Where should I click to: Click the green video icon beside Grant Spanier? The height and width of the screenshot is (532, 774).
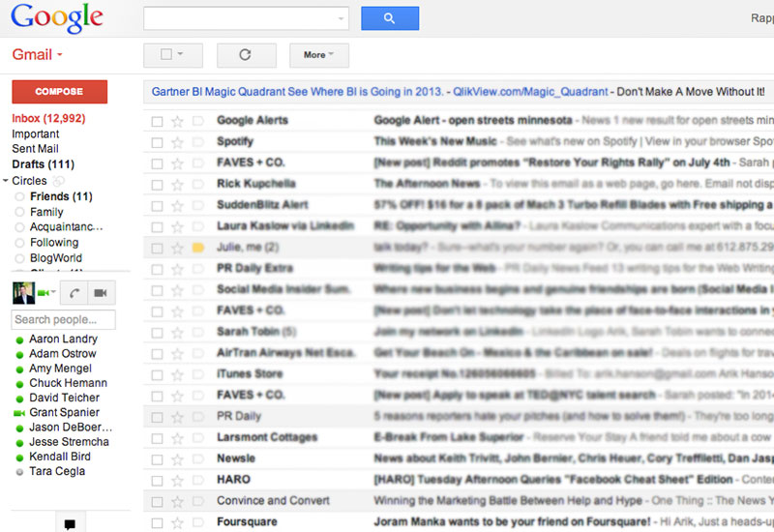(x=19, y=413)
